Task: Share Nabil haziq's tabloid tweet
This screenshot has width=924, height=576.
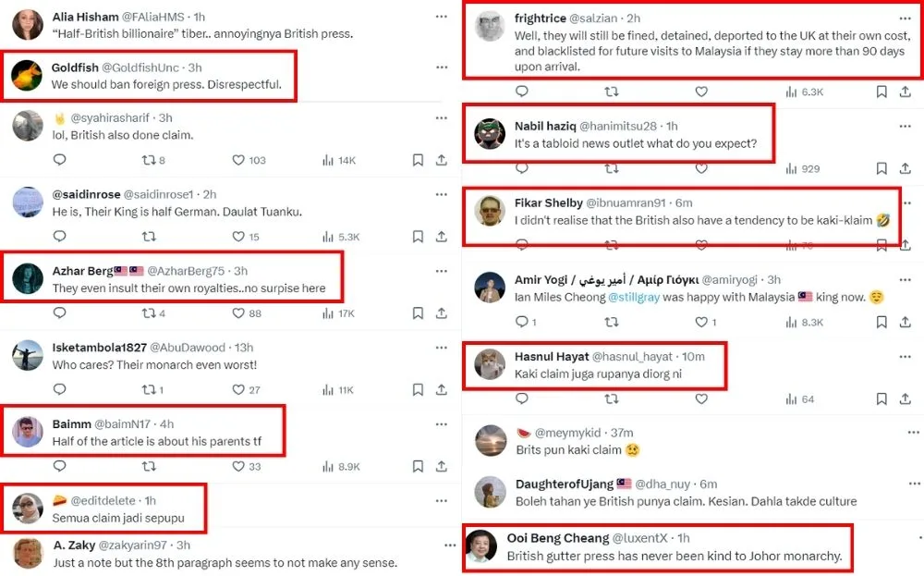Action: tap(906, 168)
